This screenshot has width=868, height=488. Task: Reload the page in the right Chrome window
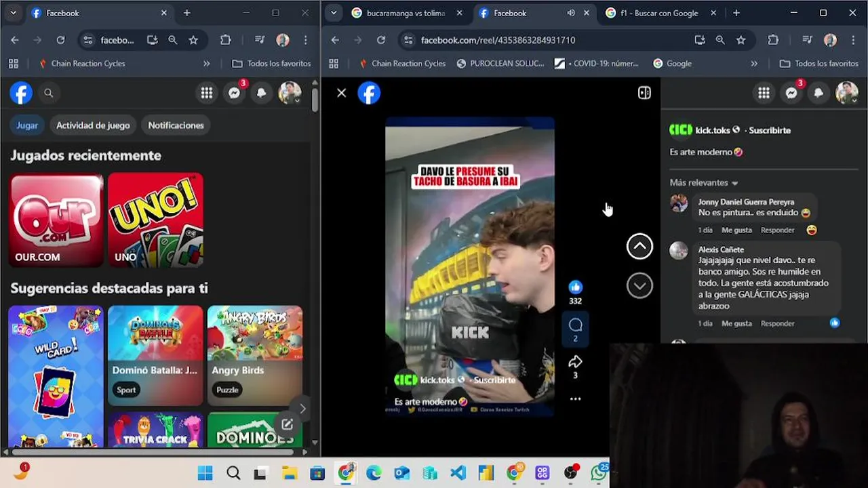click(x=381, y=40)
